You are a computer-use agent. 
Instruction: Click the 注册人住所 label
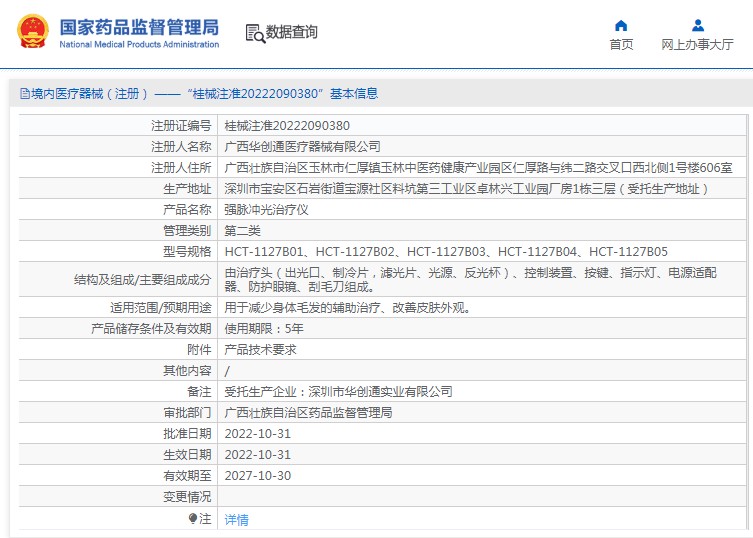click(181, 168)
